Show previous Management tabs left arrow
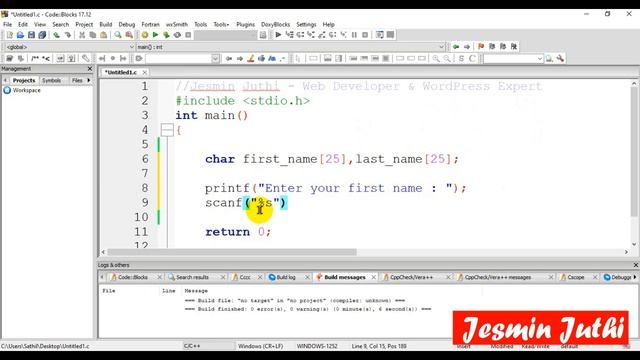The image size is (640, 360). pos(5,80)
